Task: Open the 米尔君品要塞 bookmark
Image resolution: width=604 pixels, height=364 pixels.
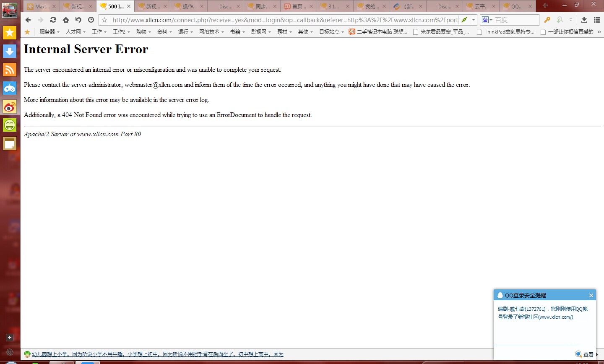Action: tap(441, 32)
